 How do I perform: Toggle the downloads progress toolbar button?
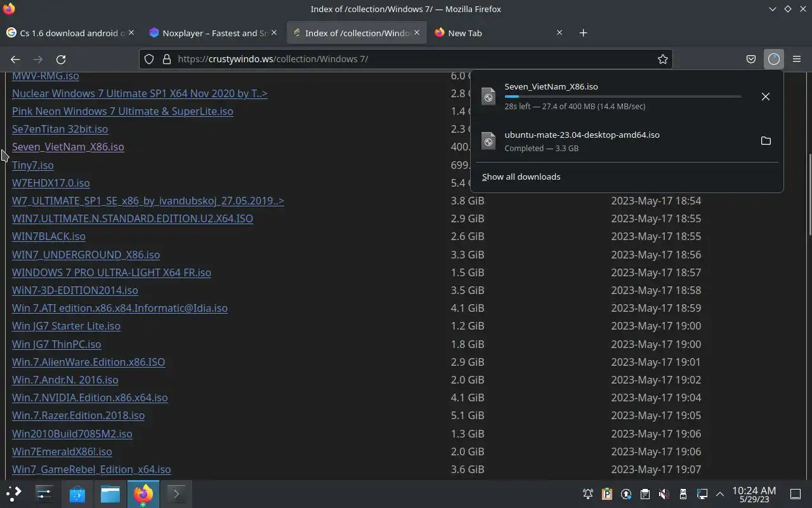tap(773, 59)
